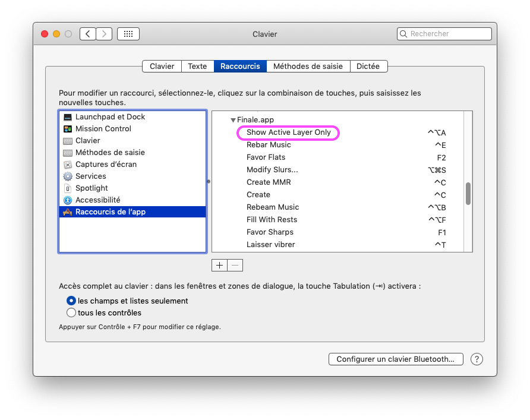Click the help question mark button
530x420 pixels.
[477, 359]
